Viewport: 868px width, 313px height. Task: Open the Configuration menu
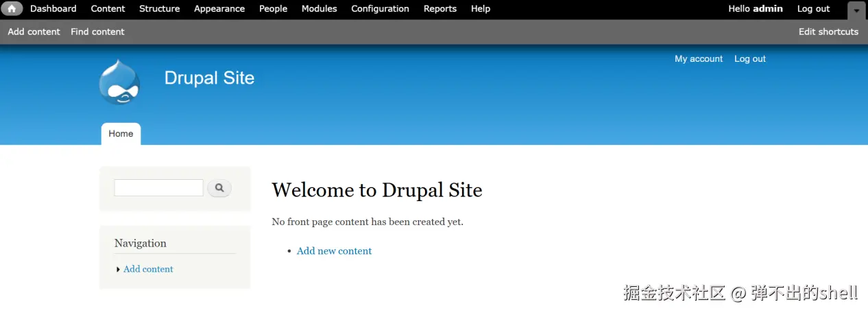tap(380, 9)
